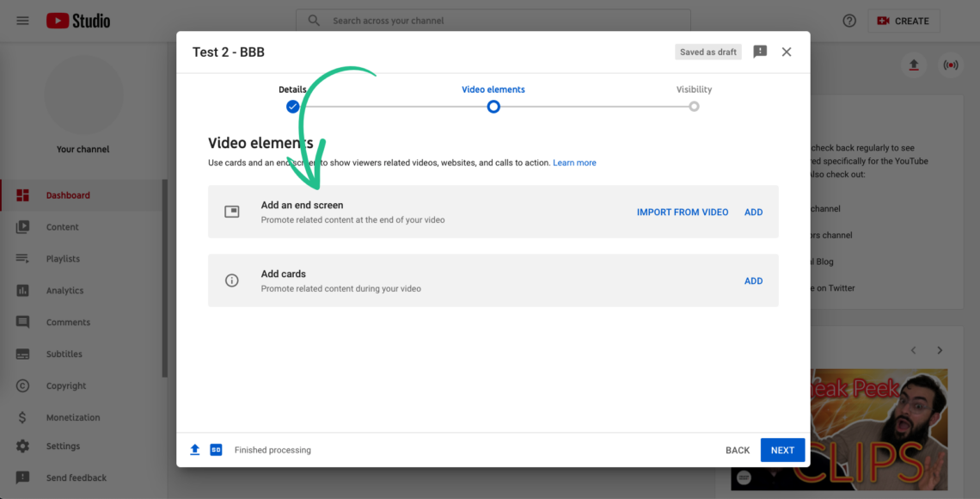Click the Create button with camera icon
Screen dimensions: 980x499
[x=903, y=20]
